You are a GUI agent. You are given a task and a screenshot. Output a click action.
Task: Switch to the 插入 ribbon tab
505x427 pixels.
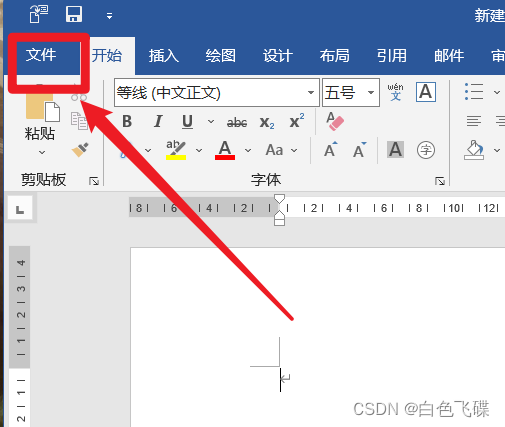164,55
